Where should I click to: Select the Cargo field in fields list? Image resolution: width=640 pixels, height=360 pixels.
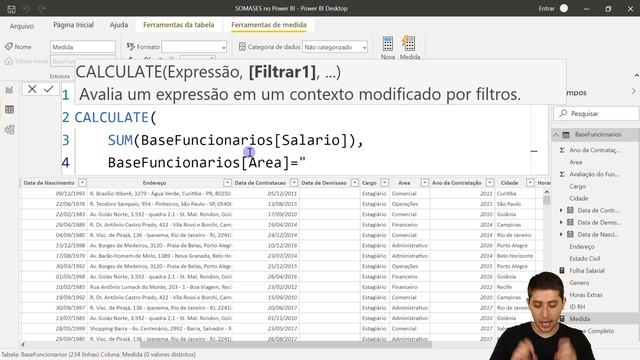click(578, 187)
